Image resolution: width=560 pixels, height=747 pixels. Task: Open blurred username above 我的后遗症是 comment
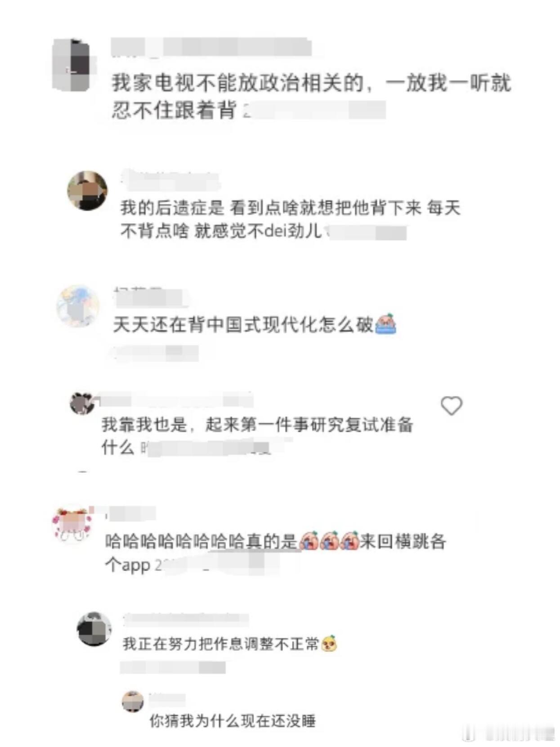[x=170, y=180]
